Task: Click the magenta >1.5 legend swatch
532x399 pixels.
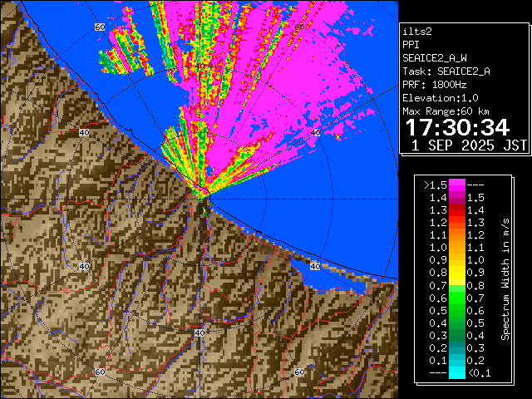Action: 456,185
